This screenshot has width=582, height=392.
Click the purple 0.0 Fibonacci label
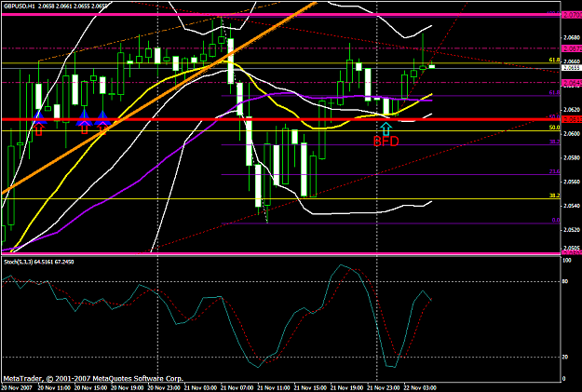pos(556,220)
